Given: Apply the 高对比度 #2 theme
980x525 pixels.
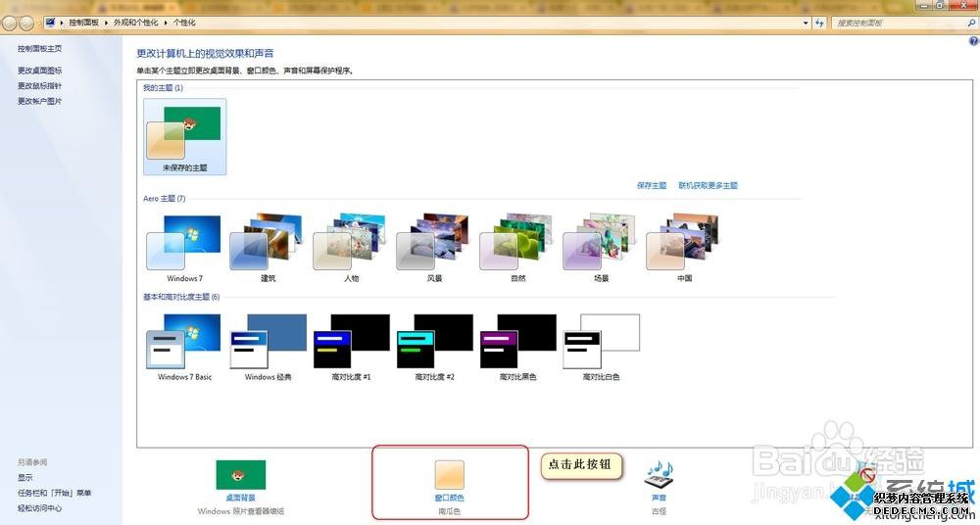Looking at the screenshot, I should (434, 347).
